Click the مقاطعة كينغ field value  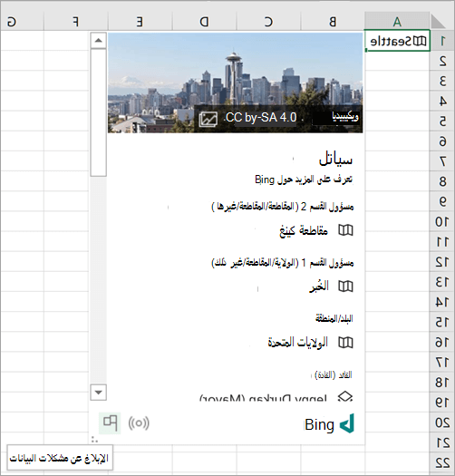click(304, 231)
